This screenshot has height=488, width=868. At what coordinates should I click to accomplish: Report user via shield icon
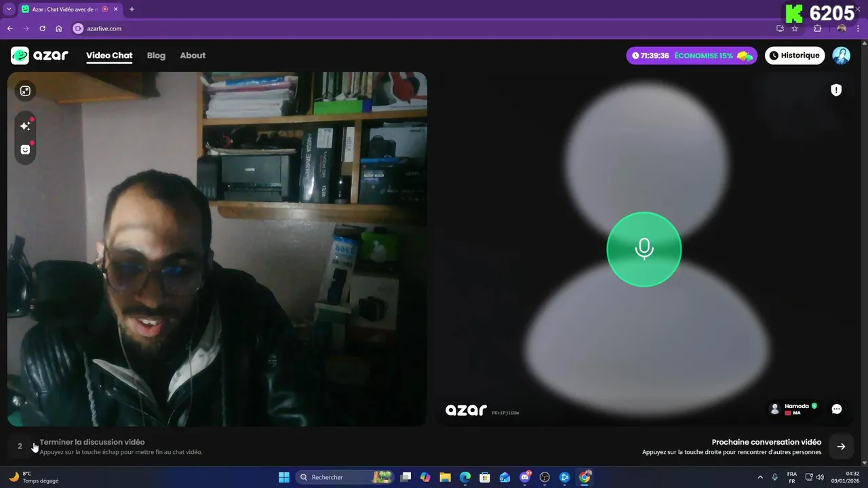[x=836, y=90]
